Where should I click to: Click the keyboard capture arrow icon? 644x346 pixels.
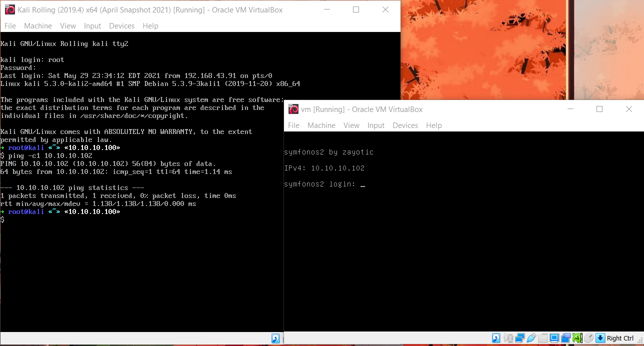[600, 338]
